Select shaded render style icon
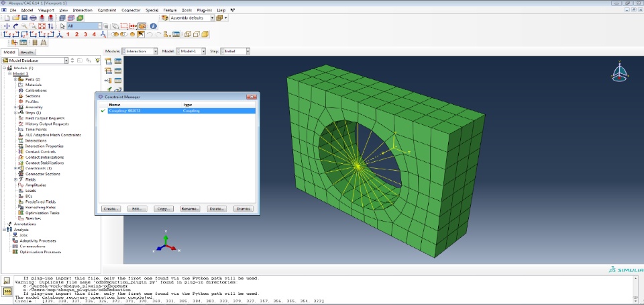The height and width of the screenshot is (305, 644). (x=205, y=34)
